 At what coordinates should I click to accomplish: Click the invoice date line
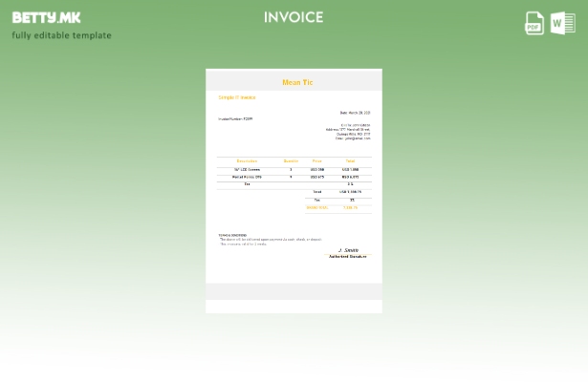pyautogui.click(x=355, y=113)
